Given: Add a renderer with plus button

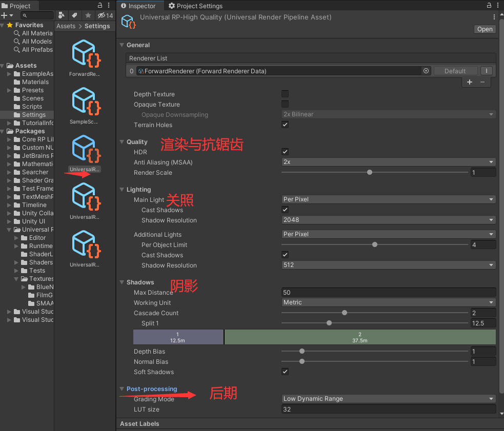Looking at the screenshot, I should click(x=470, y=82).
